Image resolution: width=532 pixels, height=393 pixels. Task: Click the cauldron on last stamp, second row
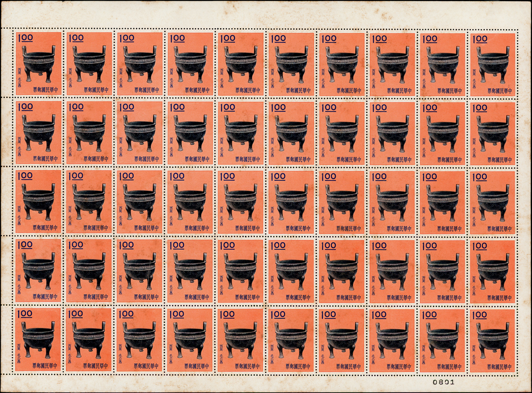[x=493, y=133]
